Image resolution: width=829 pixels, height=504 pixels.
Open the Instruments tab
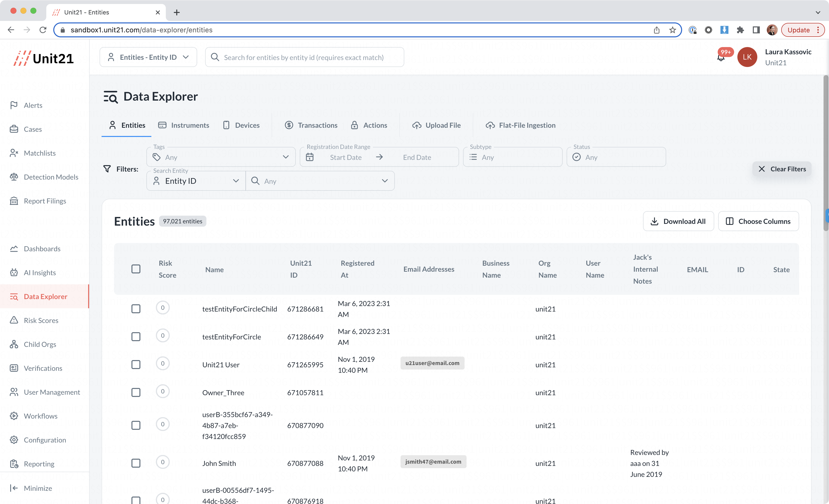point(184,125)
